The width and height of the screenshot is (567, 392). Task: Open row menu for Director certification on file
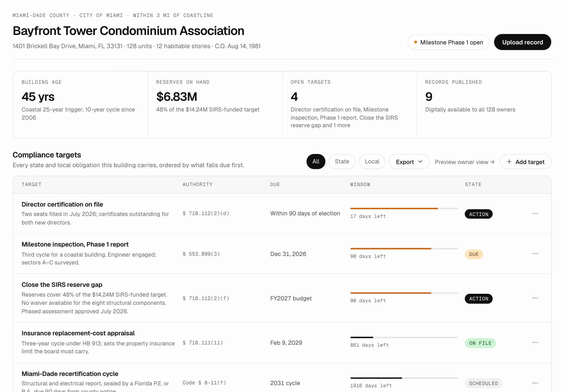coord(535,213)
